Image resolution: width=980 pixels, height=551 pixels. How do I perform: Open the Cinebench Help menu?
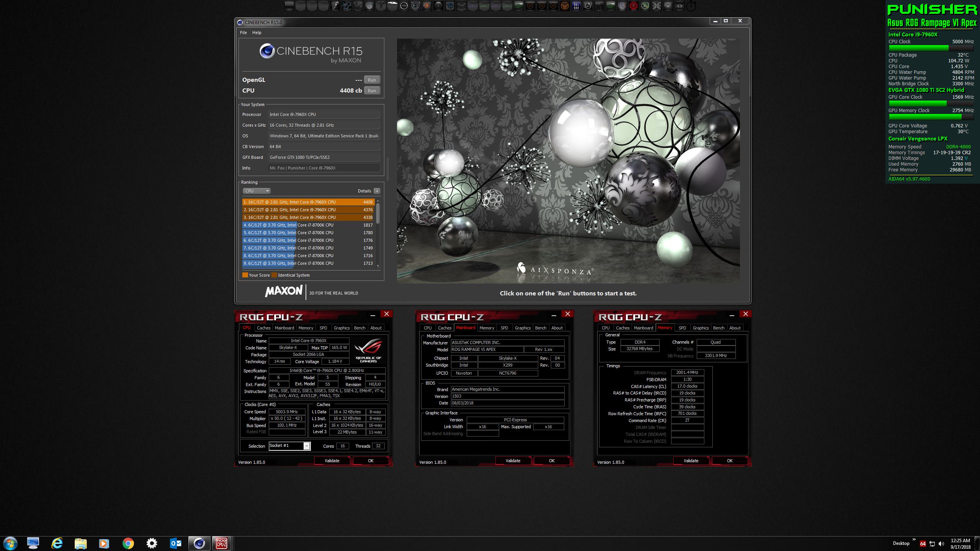256,33
